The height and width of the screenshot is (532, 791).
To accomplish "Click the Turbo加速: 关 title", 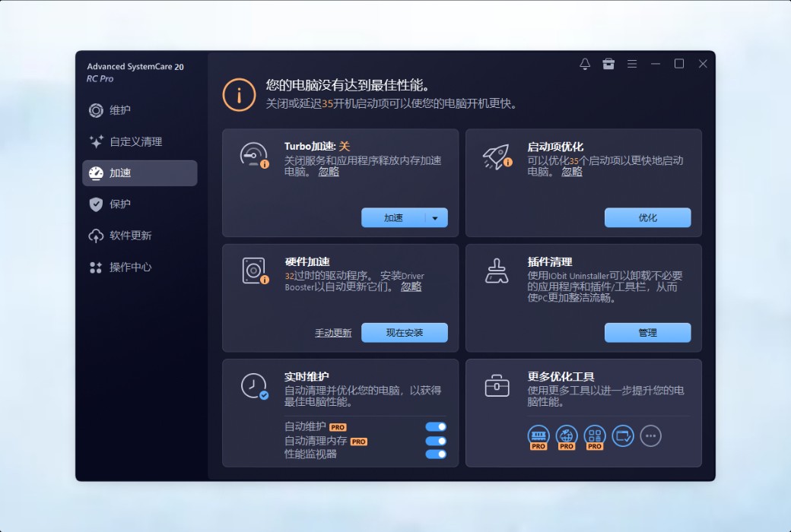I will [x=317, y=147].
